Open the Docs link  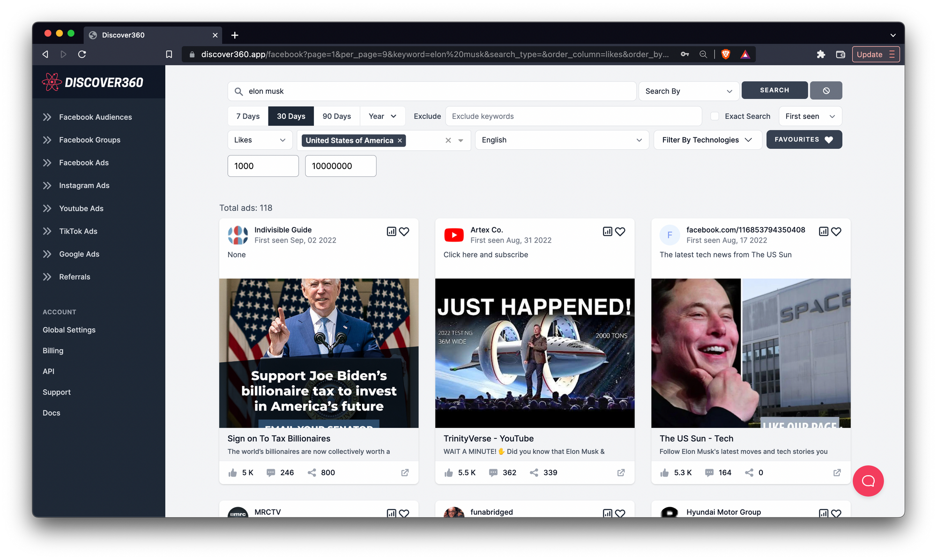pyautogui.click(x=52, y=413)
